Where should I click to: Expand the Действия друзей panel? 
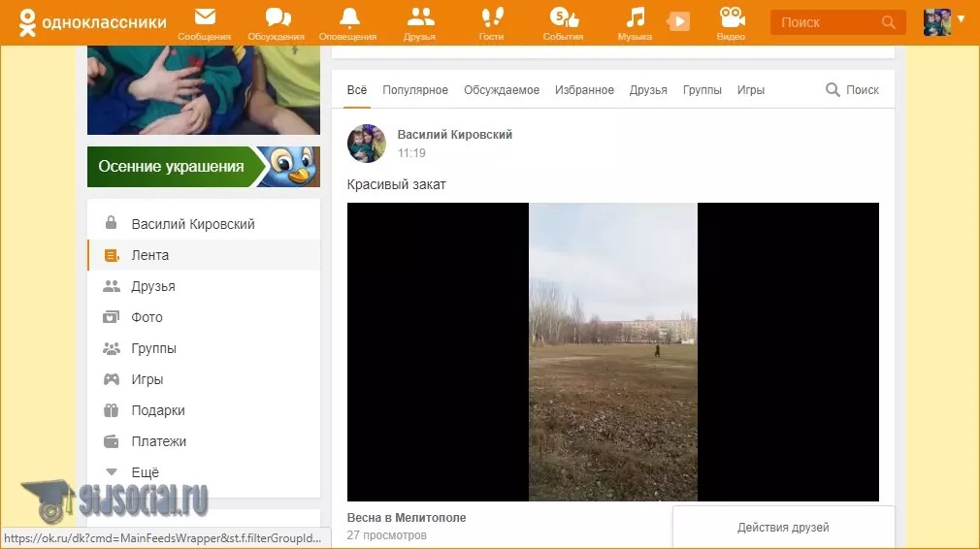[x=783, y=528]
